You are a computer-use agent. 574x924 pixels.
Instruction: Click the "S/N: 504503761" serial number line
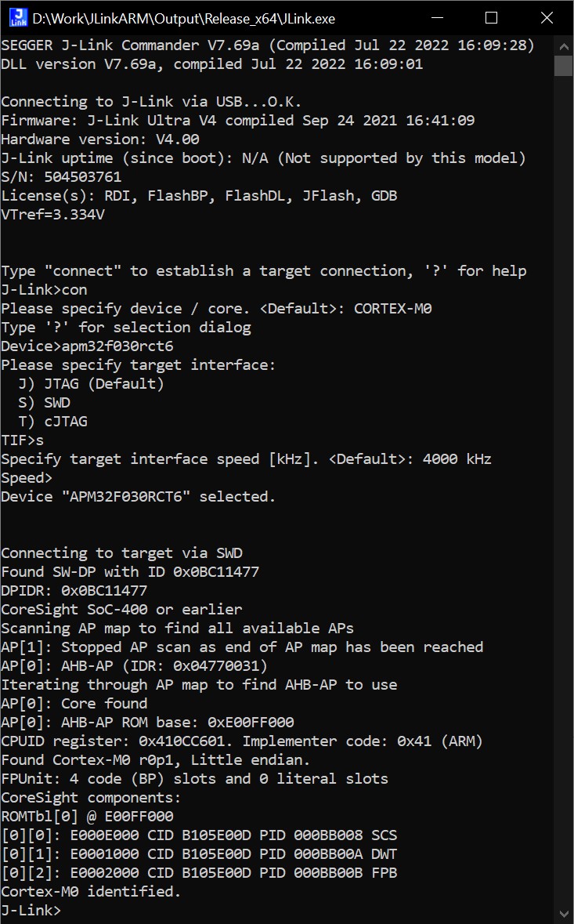(x=61, y=177)
